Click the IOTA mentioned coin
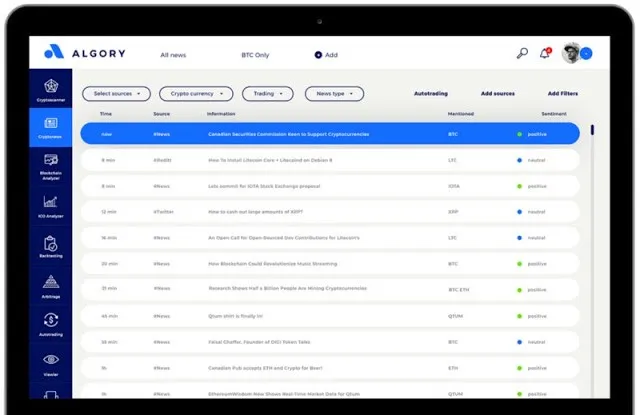The height and width of the screenshot is (415, 640). click(x=454, y=186)
